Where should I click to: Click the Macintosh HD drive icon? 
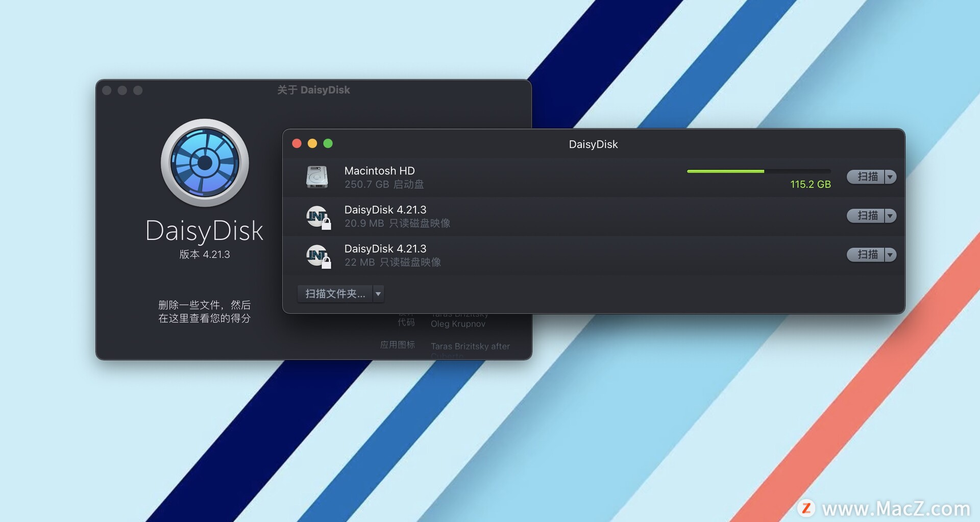click(317, 177)
